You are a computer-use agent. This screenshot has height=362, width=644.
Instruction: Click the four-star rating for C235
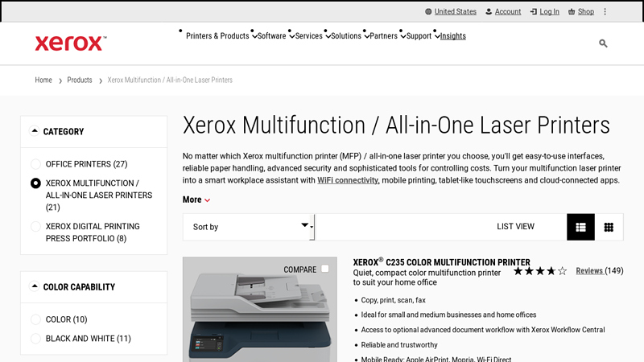540,271
